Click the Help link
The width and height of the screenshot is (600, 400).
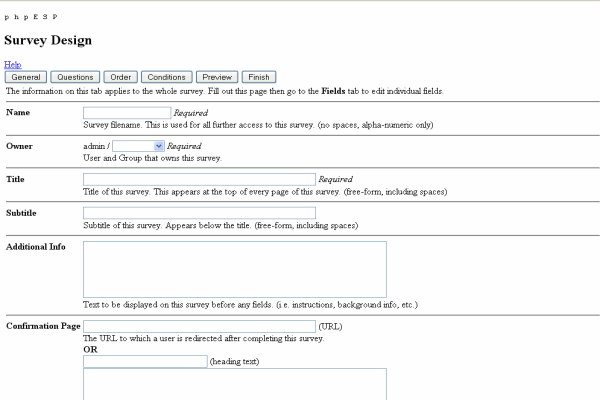(x=12, y=64)
